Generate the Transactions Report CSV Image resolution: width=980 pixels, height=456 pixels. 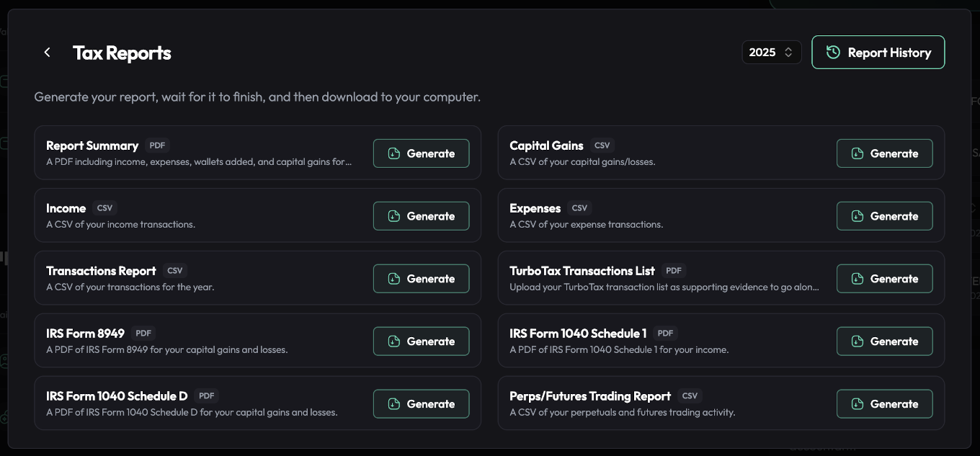[421, 279]
